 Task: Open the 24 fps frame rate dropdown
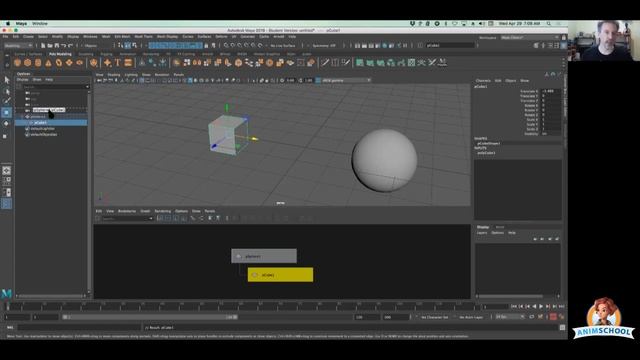pyautogui.click(x=509, y=317)
